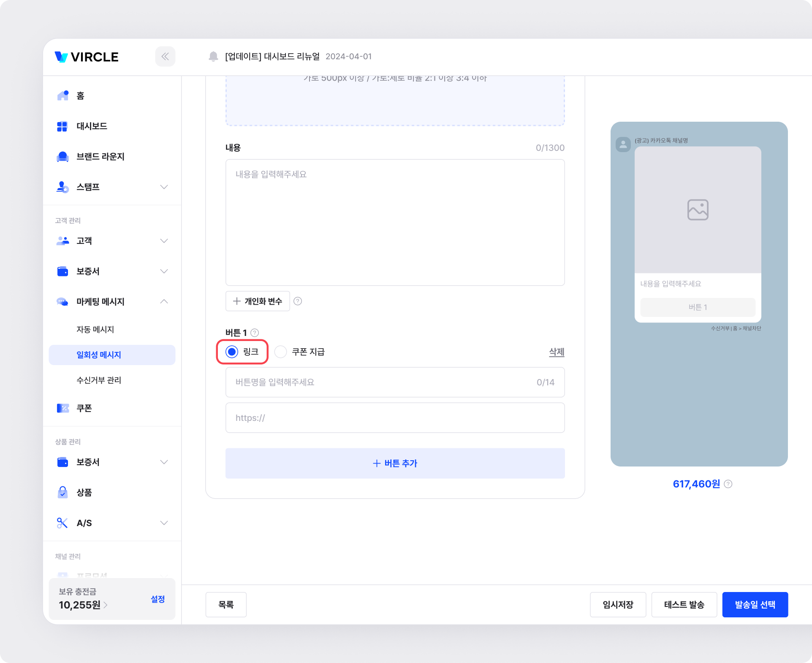Image resolution: width=812 pixels, height=663 pixels.
Task: Click the + 버튼 추가 button
Action: 395,464
